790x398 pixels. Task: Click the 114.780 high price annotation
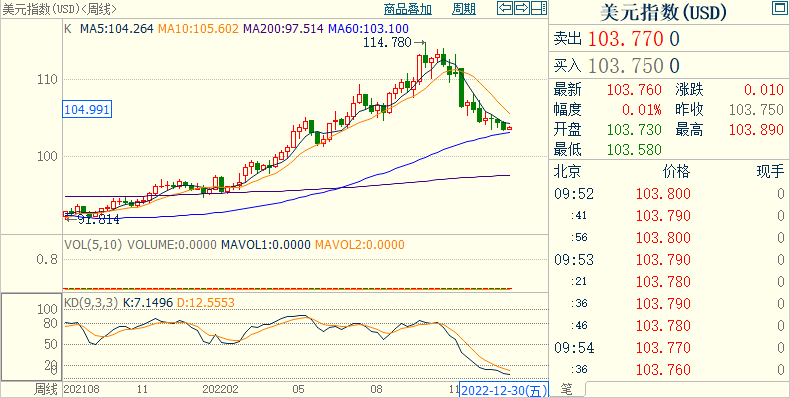[x=387, y=43]
